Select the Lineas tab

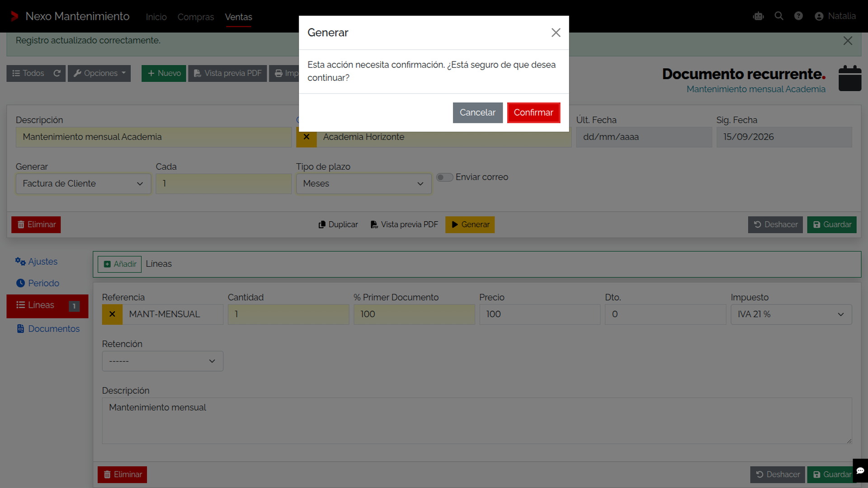47,306
